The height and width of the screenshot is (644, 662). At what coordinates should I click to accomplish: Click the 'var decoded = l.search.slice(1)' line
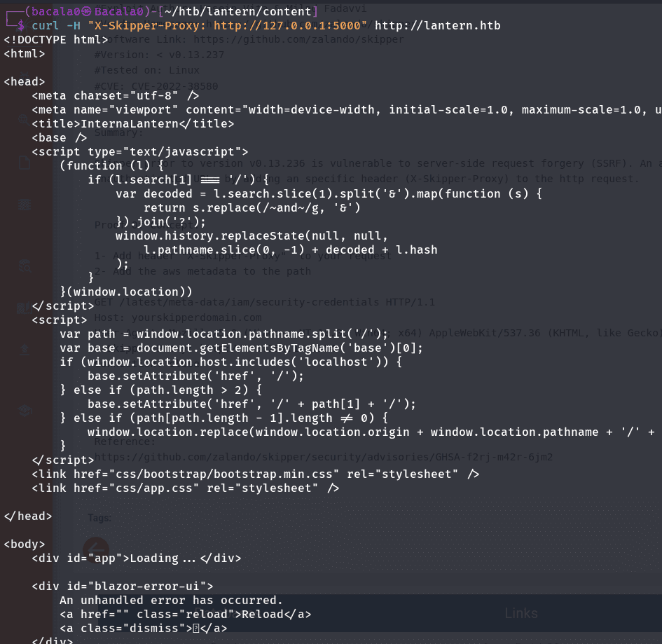point(329,194)
